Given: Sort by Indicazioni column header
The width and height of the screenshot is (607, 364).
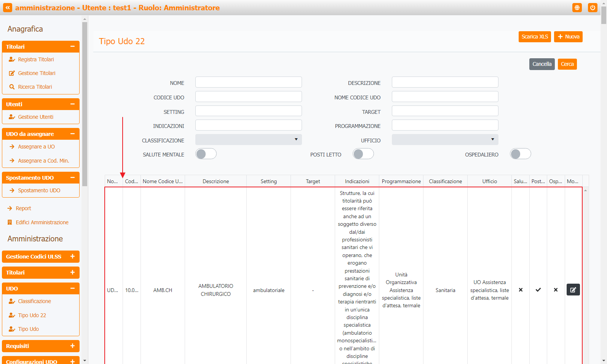Looking at the screenshot, I should 357,181.
